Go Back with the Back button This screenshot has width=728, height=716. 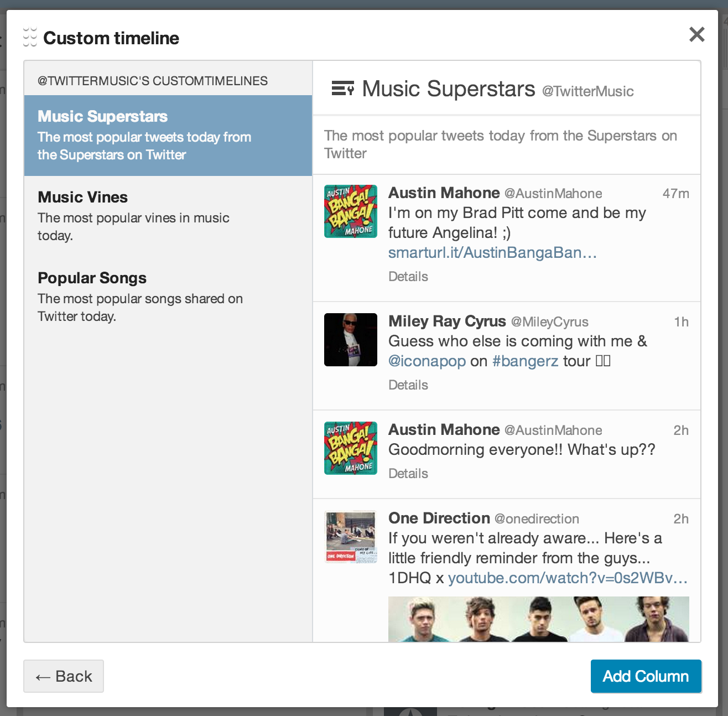click(63, 676)
